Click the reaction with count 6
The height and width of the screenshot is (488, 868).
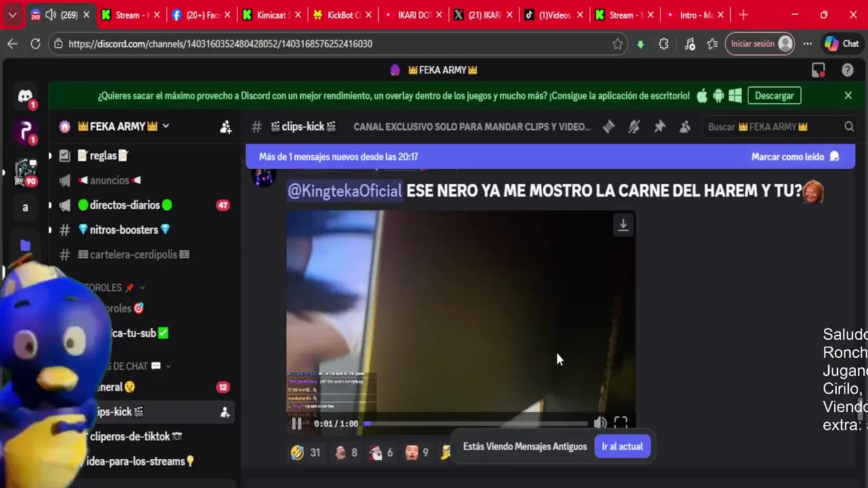[x=381, y=453]
